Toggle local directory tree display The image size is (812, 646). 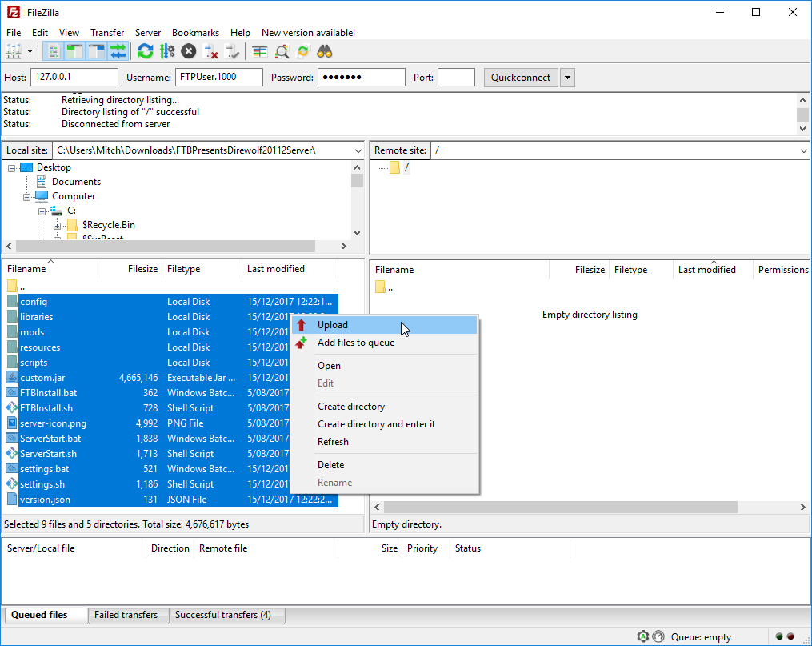pyautogui.click(x=74, y=51)
